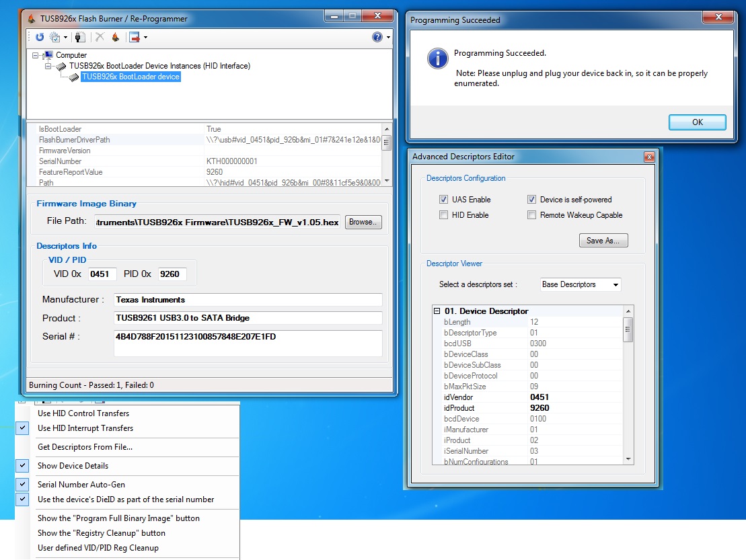Toggle the UAS Enable checkbox
The height and width of the screenshot is (560, 746).
pyautogui.click(x=443, y=199)
